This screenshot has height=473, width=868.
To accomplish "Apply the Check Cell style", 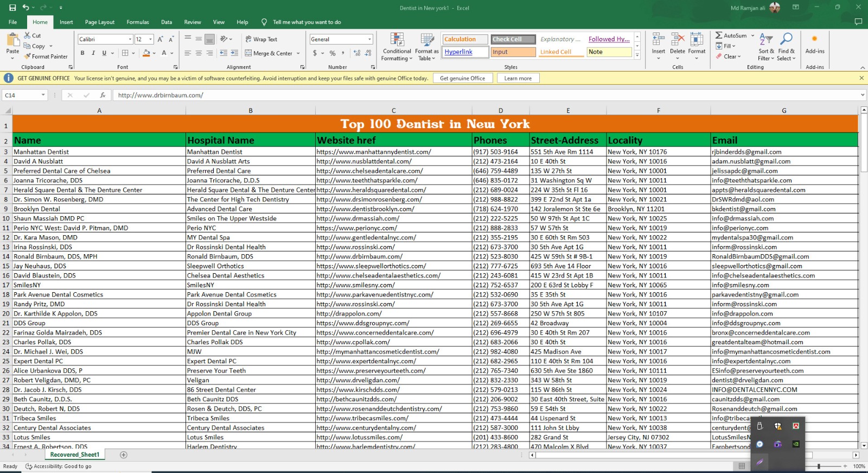I will 514,39.
